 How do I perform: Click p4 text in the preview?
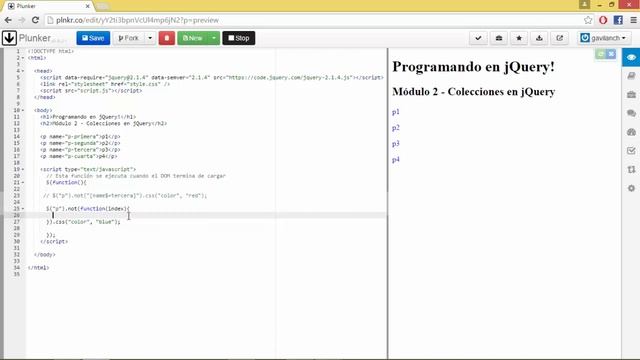(x=396, y=160)
